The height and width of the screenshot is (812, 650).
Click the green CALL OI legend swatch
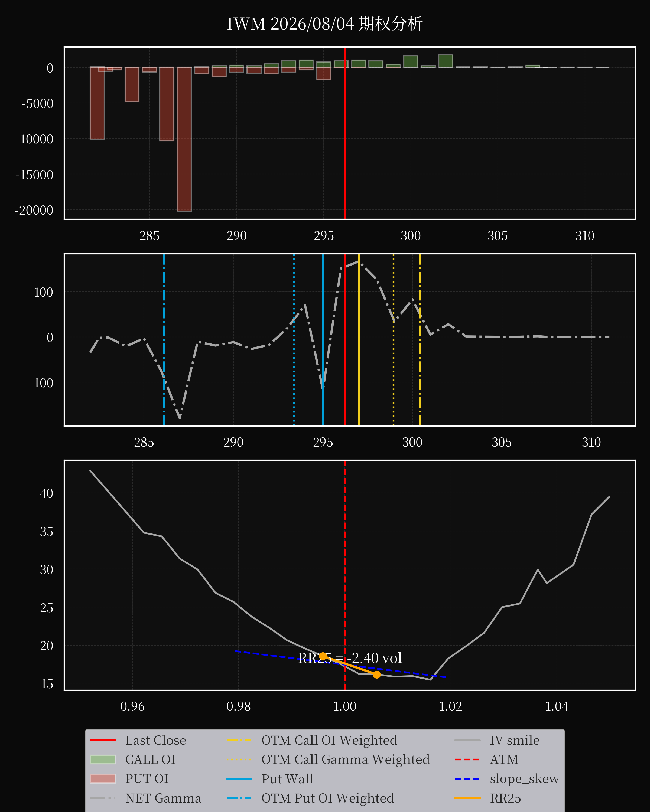pyautogui.click(x=103, y=759)
